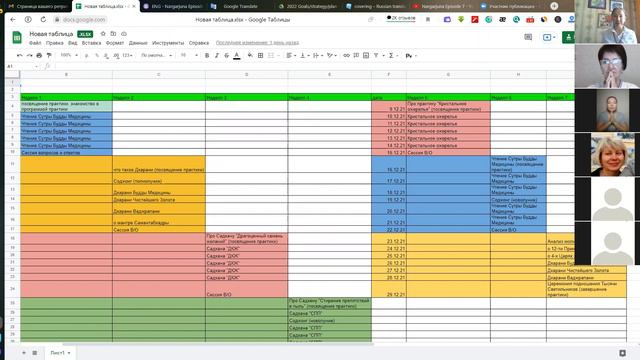Screen dimensions: 640x360
Task: Open the Лист1 sheet tab menu arrow
Action: [69, 353]
